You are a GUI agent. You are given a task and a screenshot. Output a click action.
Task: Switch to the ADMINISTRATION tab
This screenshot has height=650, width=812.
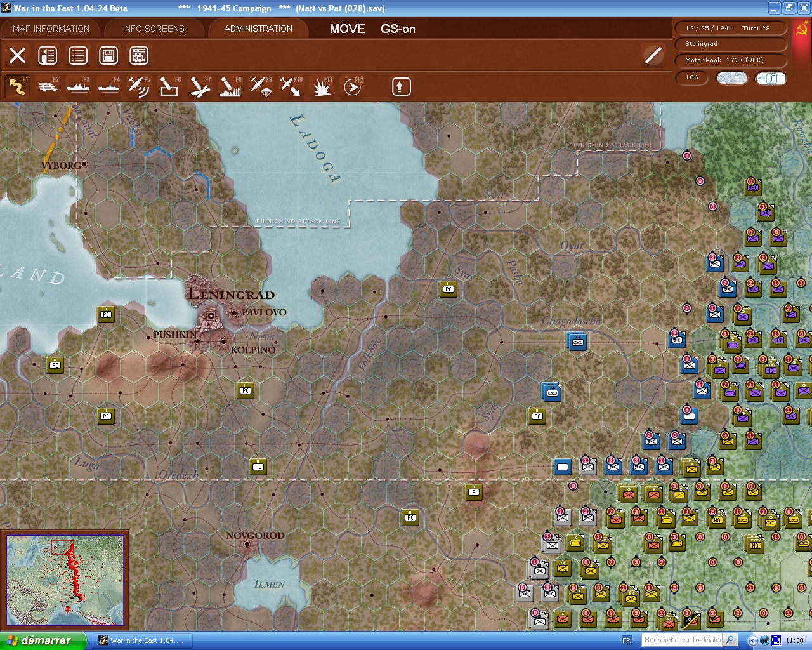pos(258,29)
